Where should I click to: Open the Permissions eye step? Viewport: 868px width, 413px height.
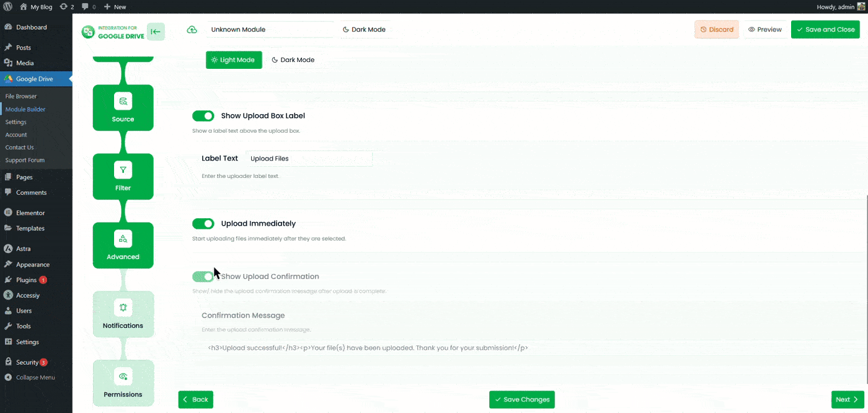click(123, 377)
